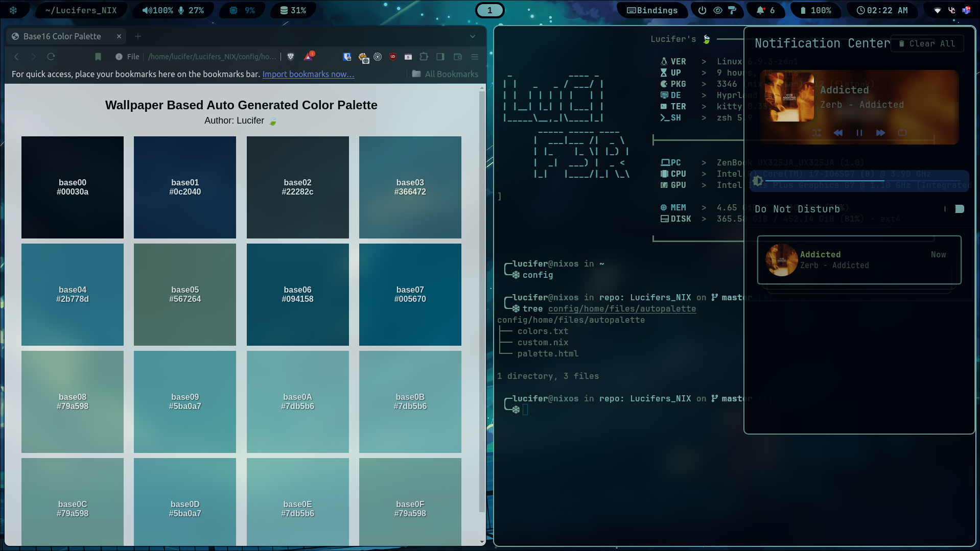Click the browser page vertical scrollbar

click(x=482, y=301)
